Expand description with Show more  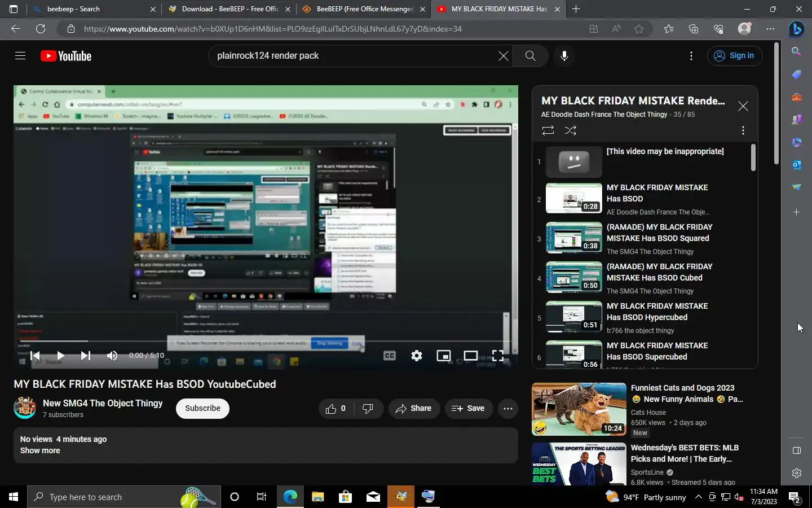point(40,450)
